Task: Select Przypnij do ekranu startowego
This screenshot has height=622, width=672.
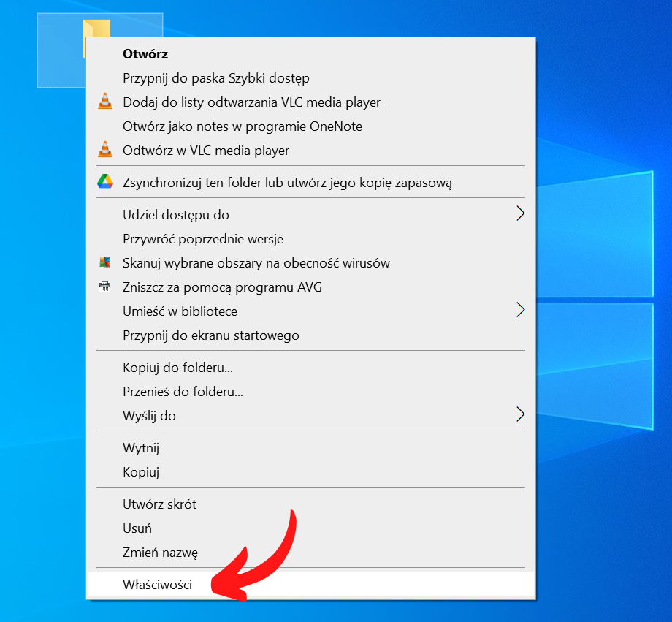Action: click(311, 335)
